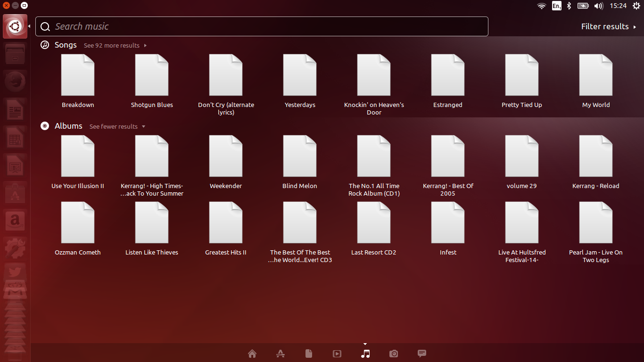This screenshot has width=644, height=362.
Task: Click the Albums category header
Action: tap(68, 126)
